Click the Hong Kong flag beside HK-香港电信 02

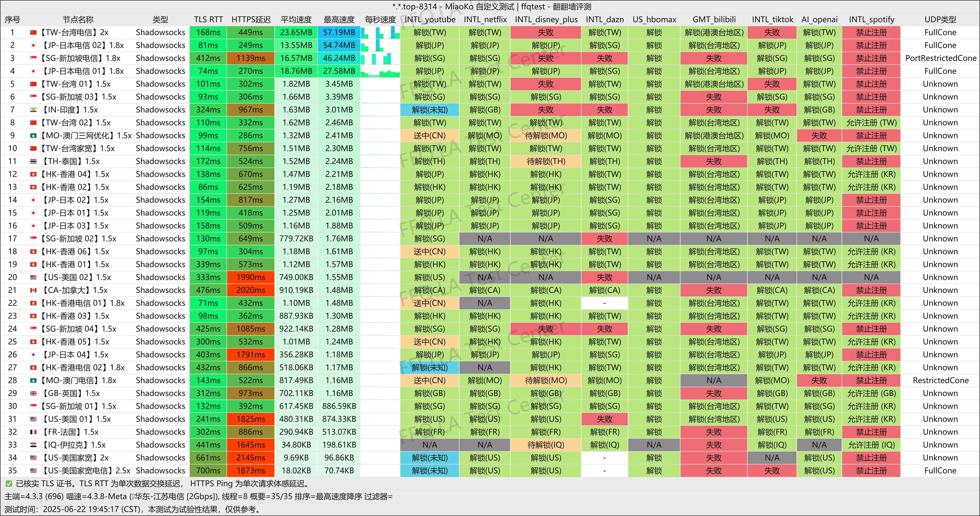(33, 368)
